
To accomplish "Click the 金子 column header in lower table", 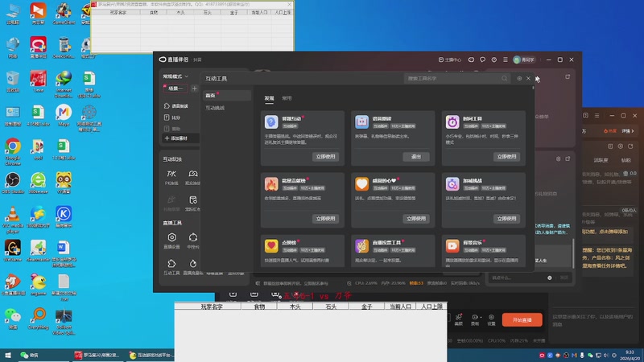I will click(366, 306).
